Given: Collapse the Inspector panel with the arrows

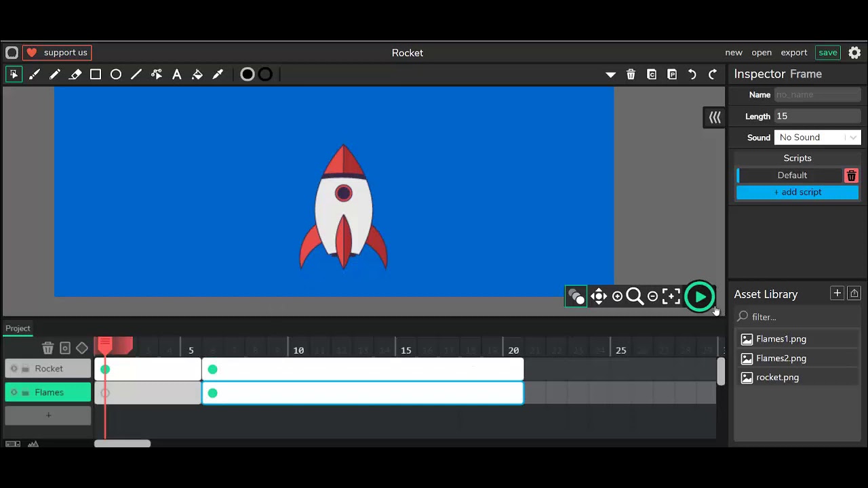Looking at the screenshot, I should [715, 117].
